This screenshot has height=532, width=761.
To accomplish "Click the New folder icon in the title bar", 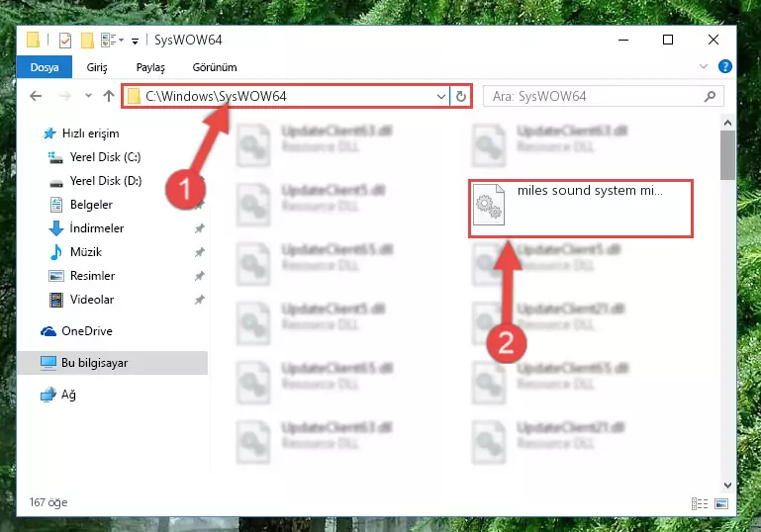I will pos(87,41).
